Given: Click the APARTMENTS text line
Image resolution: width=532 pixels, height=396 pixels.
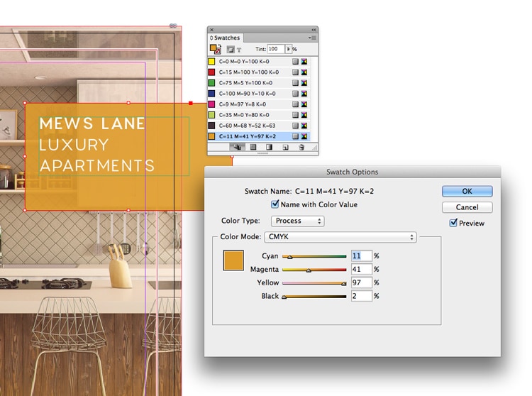Looking at the screenshot, I should tap(97, 166).
